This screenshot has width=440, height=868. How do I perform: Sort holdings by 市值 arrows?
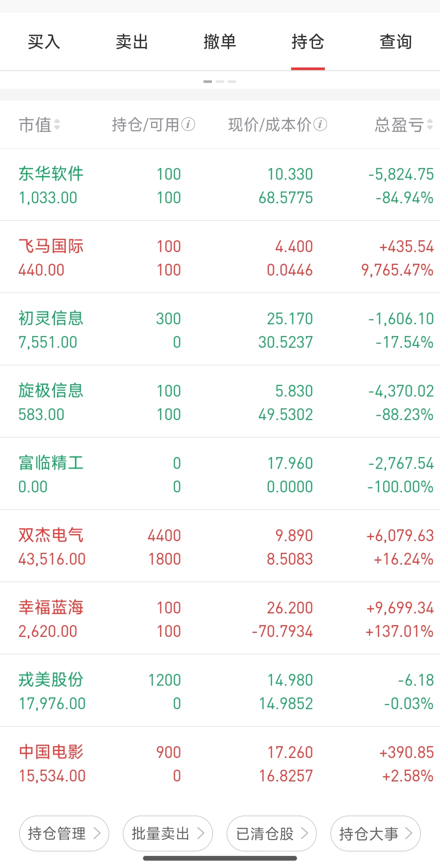pyautogui.click(x=57, y=124)
